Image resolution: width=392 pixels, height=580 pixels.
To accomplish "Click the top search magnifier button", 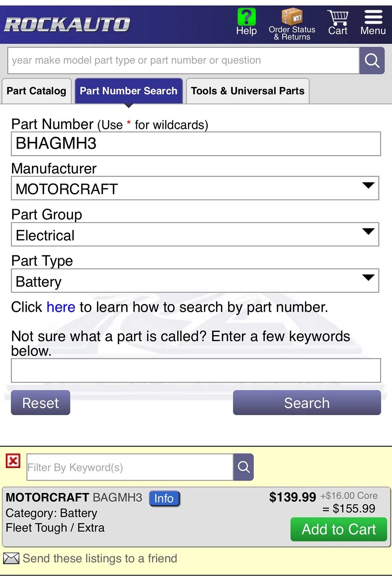I will 372,61.
